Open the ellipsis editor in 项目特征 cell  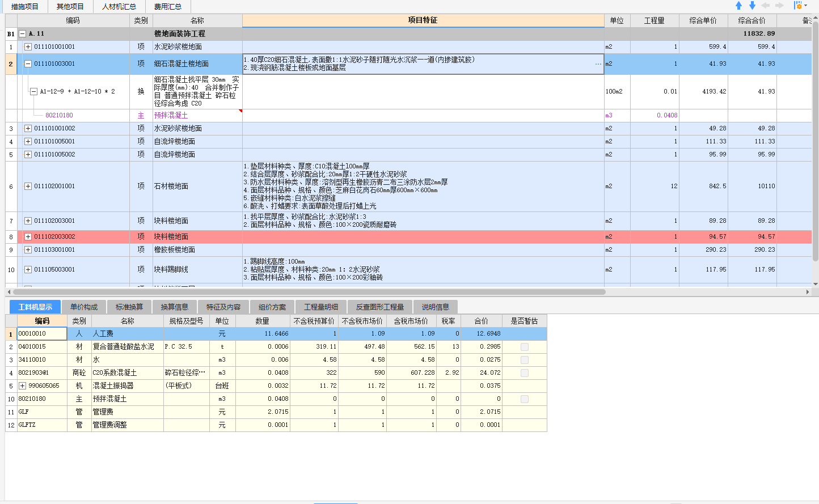pos(598,64)
